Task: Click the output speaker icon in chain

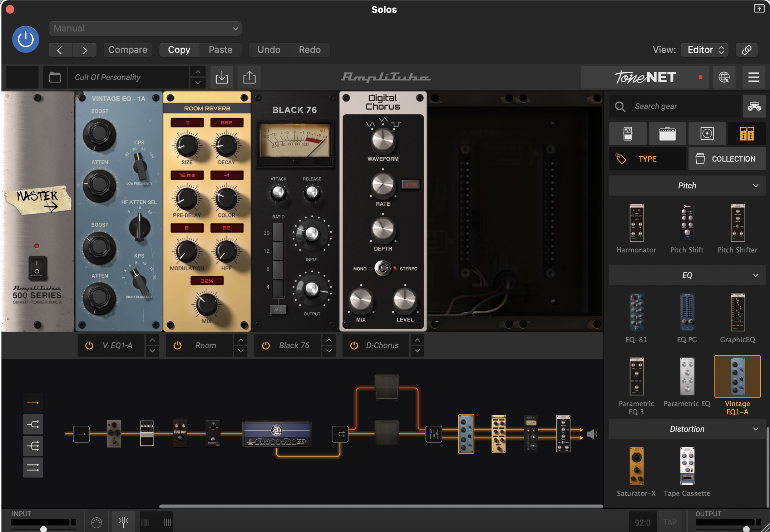Action: [x=592, y=434]
